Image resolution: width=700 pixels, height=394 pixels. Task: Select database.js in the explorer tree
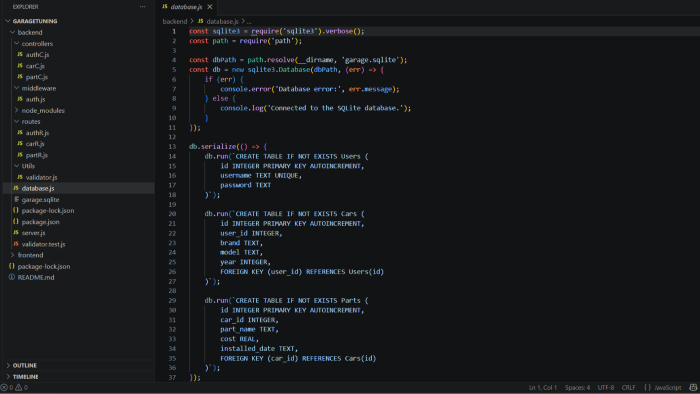[79, 188]
